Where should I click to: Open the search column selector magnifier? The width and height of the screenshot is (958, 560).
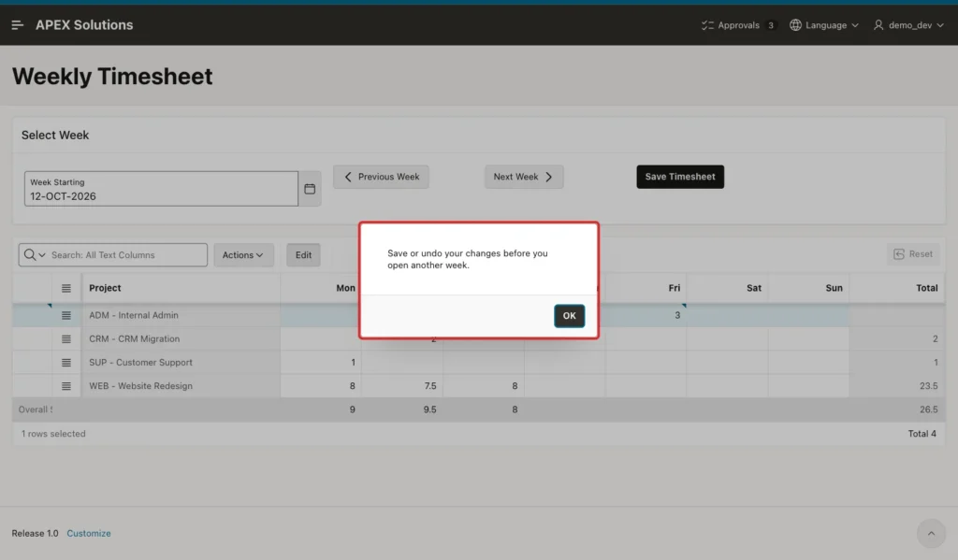[x=35, y=254]
